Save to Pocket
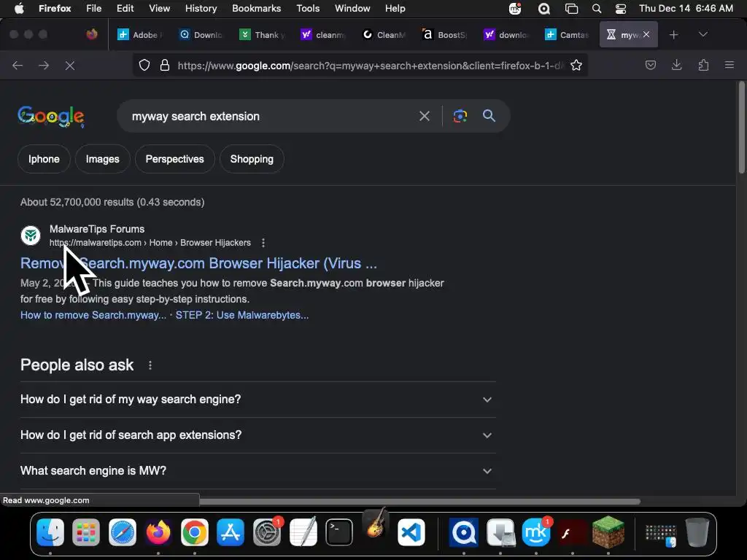 coord(650,65)
